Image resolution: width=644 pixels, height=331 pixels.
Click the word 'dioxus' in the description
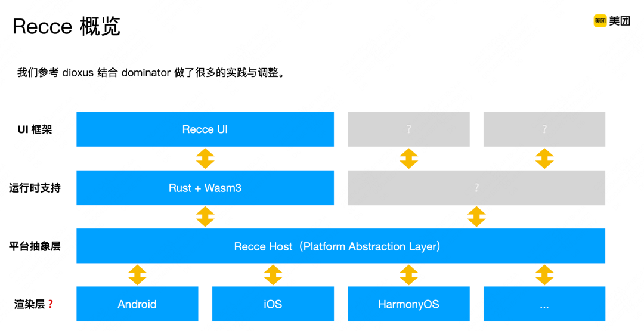click(78, 73)
